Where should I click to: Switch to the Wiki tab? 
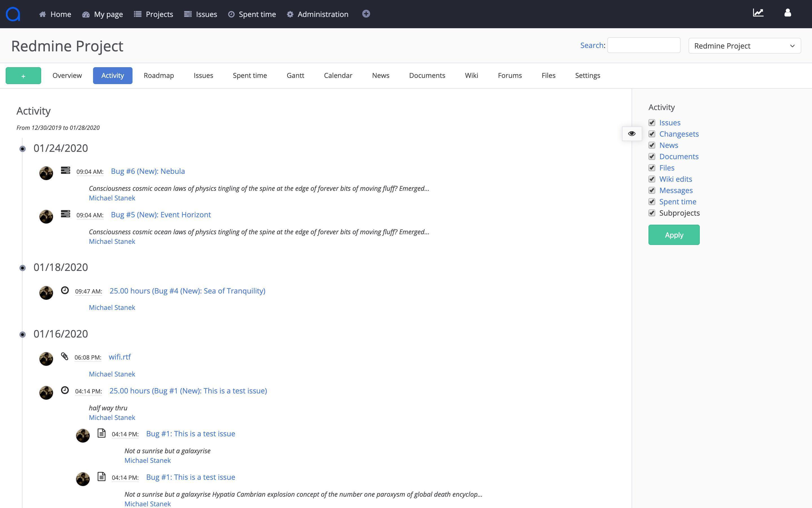point(471,75)
